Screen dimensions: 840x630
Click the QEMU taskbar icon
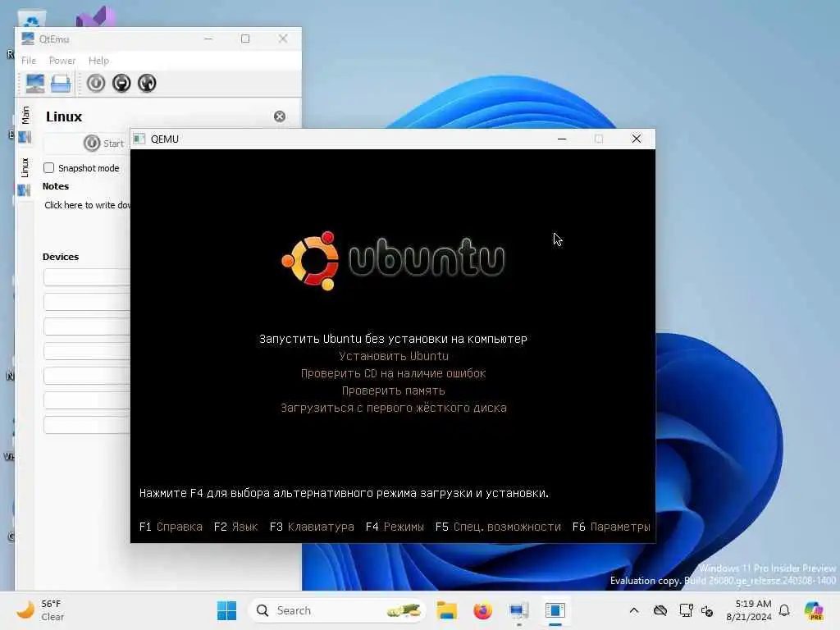click(555, 610)
